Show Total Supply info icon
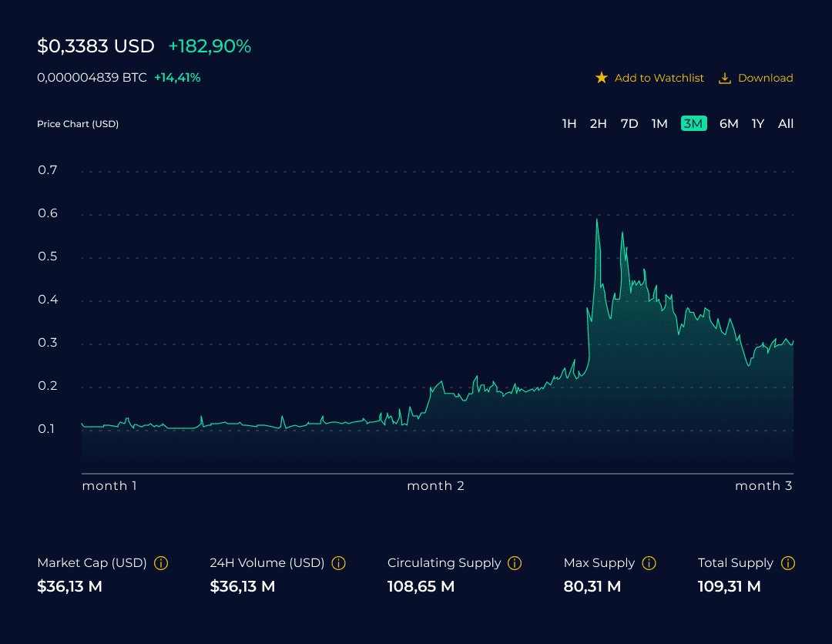 788,563
